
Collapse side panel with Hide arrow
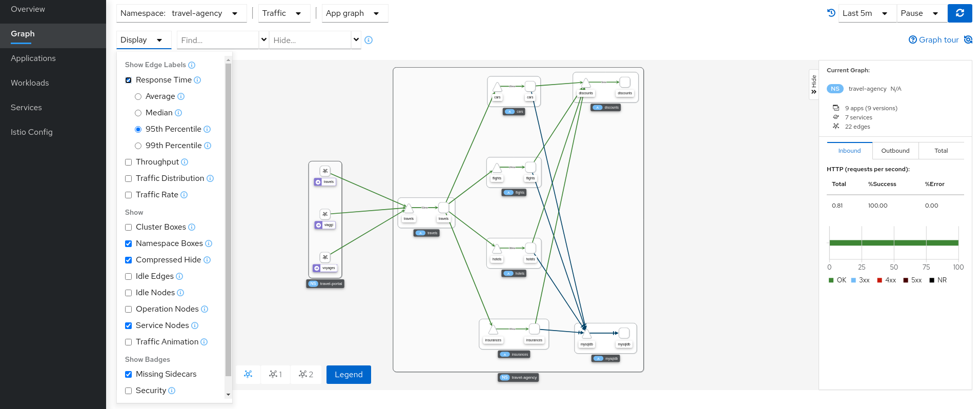click(813, 85)
